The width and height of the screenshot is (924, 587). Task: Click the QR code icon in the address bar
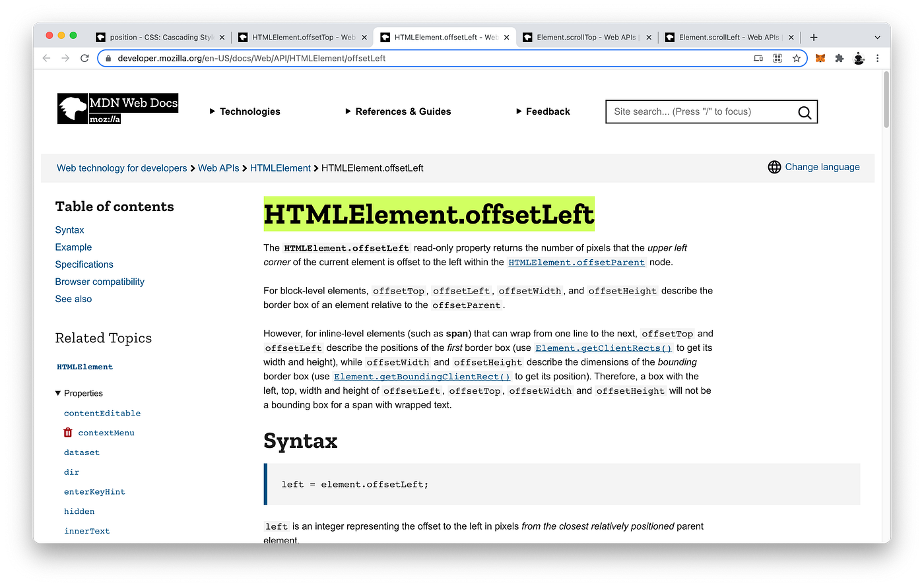click(x=777, y=58)
